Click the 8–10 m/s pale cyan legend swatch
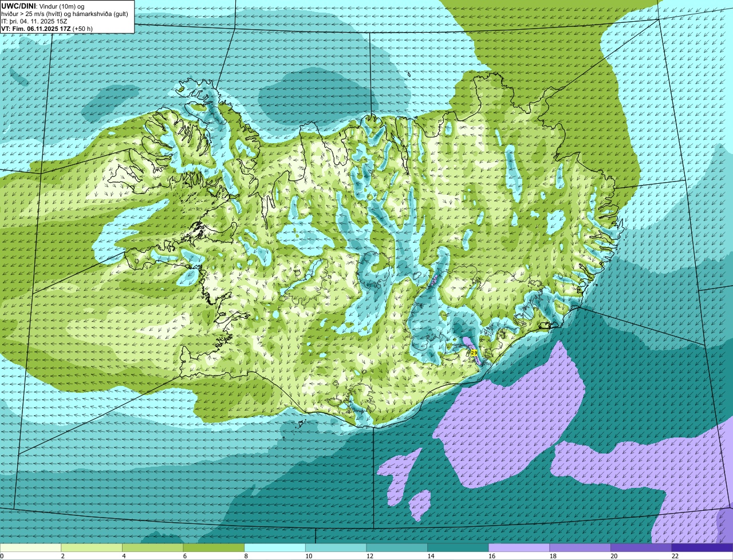 (275, 547)
